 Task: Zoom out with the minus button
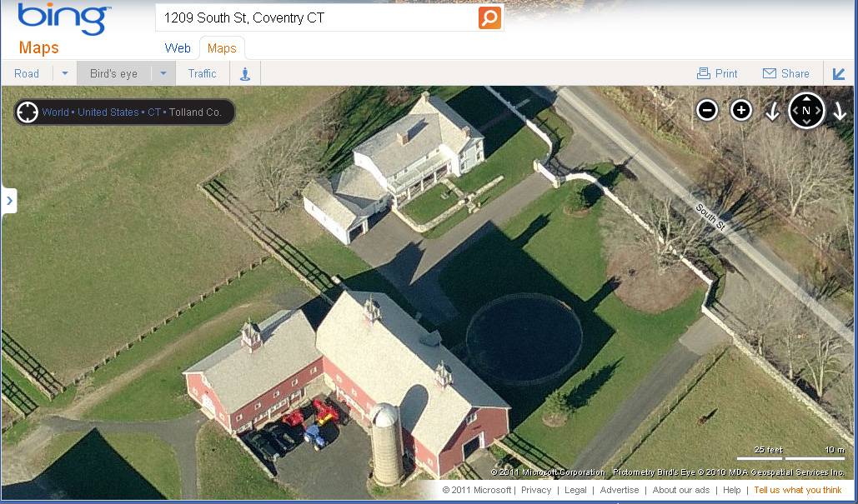pyautogui.click(x=707, y=111)
